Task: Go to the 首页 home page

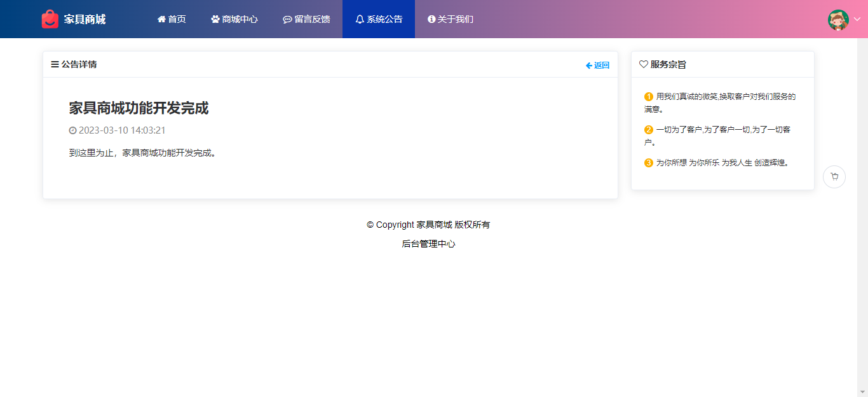Action: (172, 19)
